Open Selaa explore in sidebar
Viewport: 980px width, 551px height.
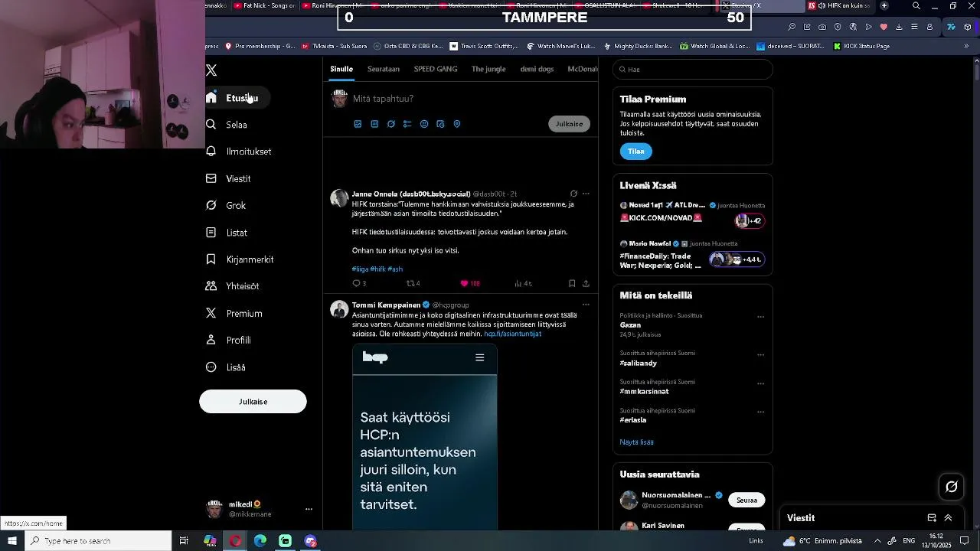coord(227,125)
